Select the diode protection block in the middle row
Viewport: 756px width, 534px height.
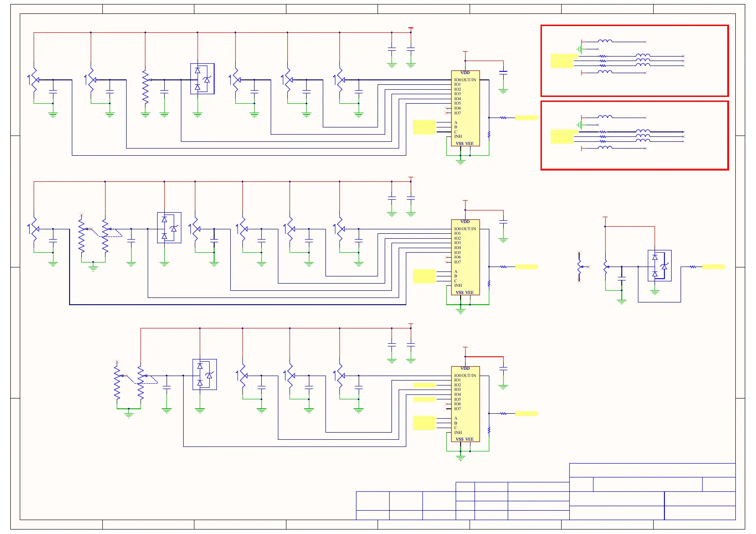pos(169,228)
